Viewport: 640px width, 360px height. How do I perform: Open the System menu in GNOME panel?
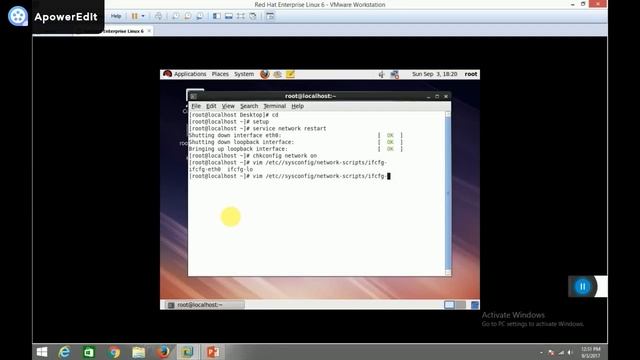pos(244,74)
